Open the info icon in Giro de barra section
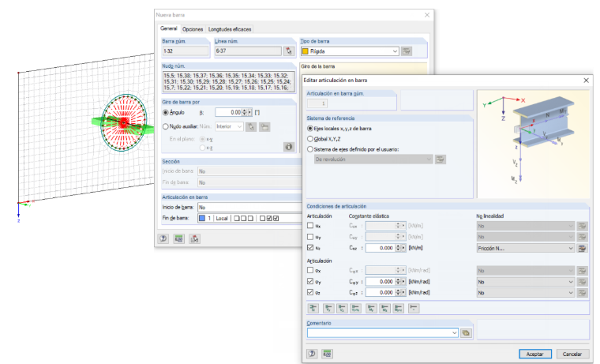 289,146
